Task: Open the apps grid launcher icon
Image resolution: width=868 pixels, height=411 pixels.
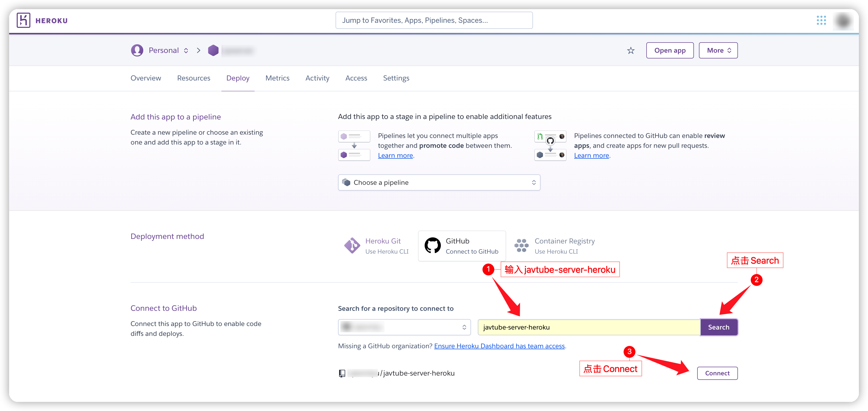Action: tap(821, 20)
